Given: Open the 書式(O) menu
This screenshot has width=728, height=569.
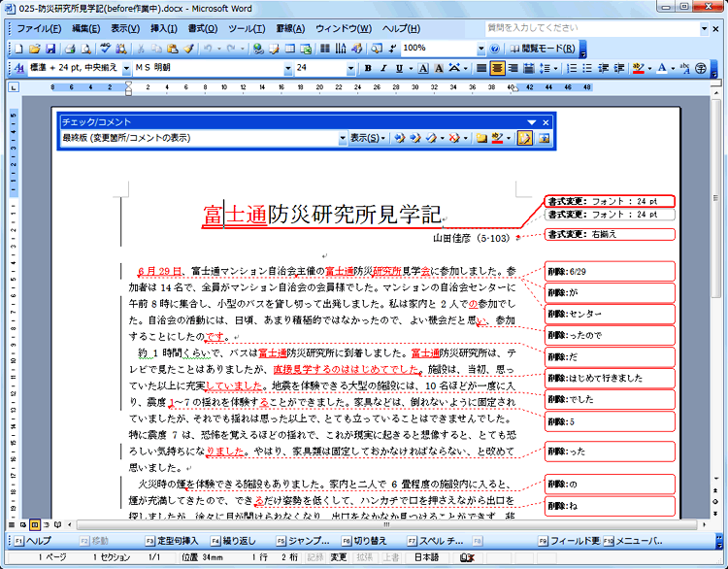Looking at the screenshot, I should tap(203, 29).
